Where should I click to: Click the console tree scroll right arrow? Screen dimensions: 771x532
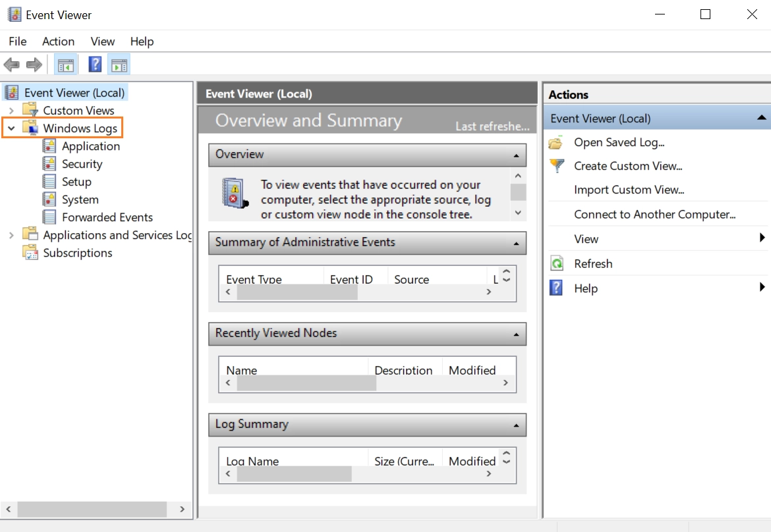182,509
